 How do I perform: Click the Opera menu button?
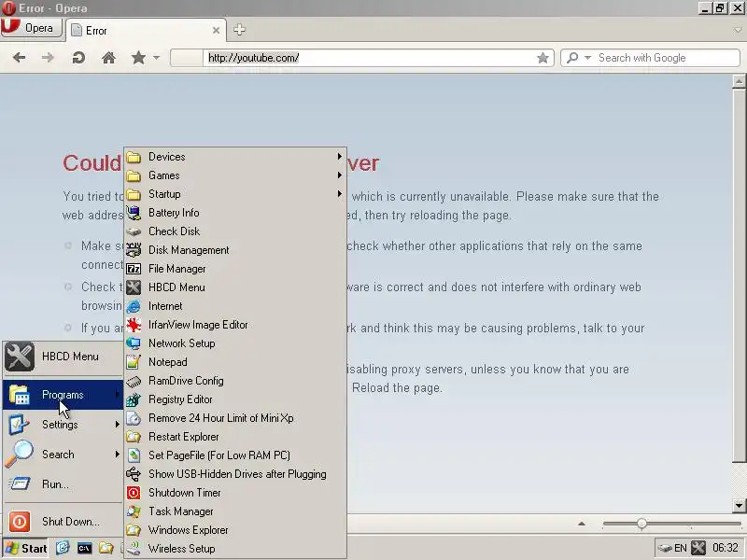tap(32, 28)
